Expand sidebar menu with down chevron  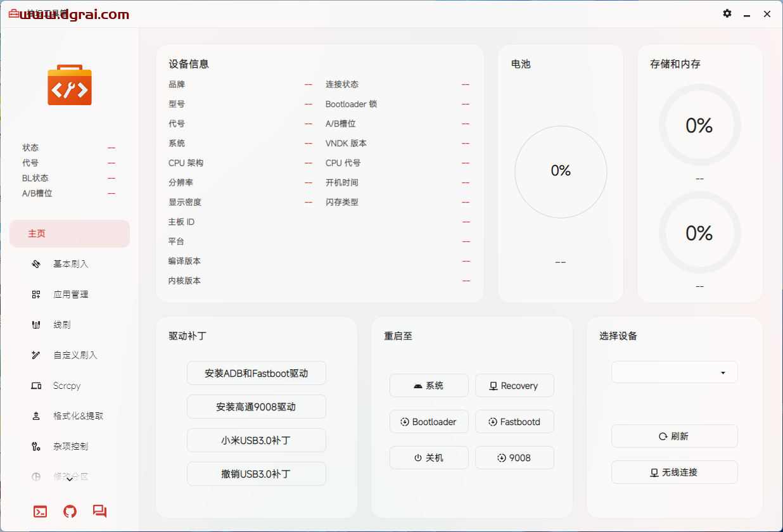(70, 479)
